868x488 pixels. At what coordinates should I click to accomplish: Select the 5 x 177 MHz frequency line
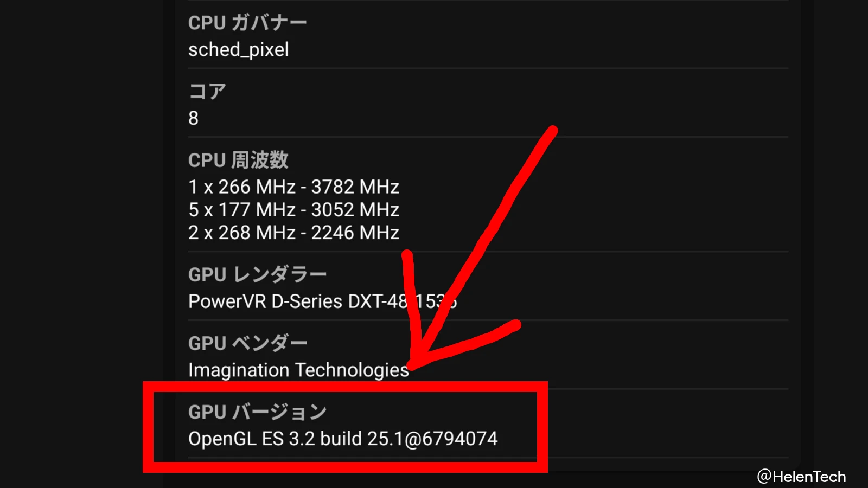(x=293, y=209)
